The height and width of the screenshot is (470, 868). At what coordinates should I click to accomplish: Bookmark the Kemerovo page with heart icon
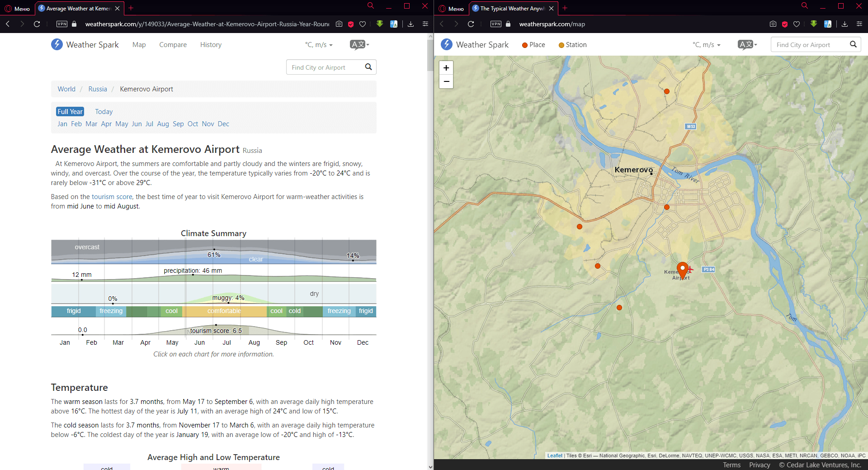(x=363, y=24)
